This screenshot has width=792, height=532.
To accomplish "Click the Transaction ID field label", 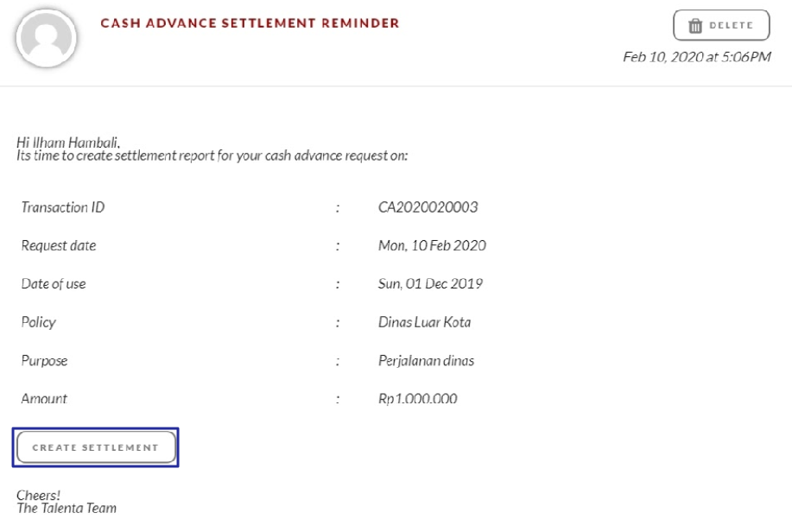I will tap(63, 207).
